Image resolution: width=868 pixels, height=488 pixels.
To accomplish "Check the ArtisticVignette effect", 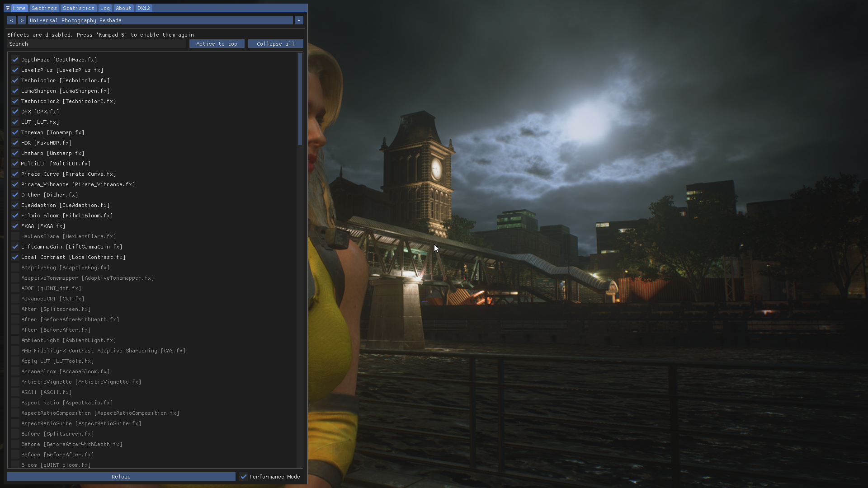I will (15, 382).
